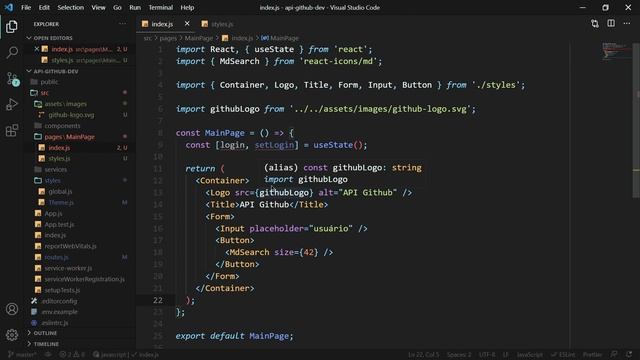Click LF end-of-line selector
Viewport: 640px width, 360px height.
click(x=506, y=354)
